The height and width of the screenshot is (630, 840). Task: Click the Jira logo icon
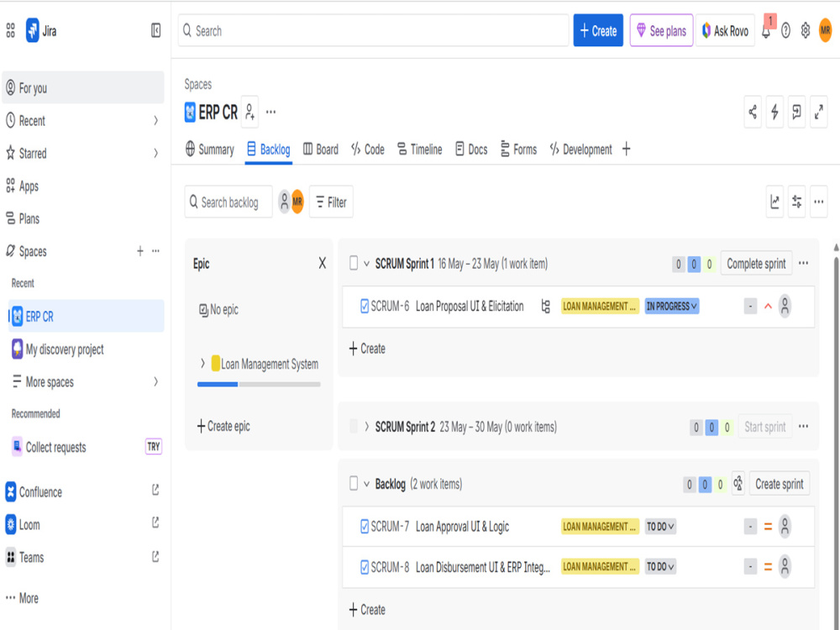click(33, 30)
